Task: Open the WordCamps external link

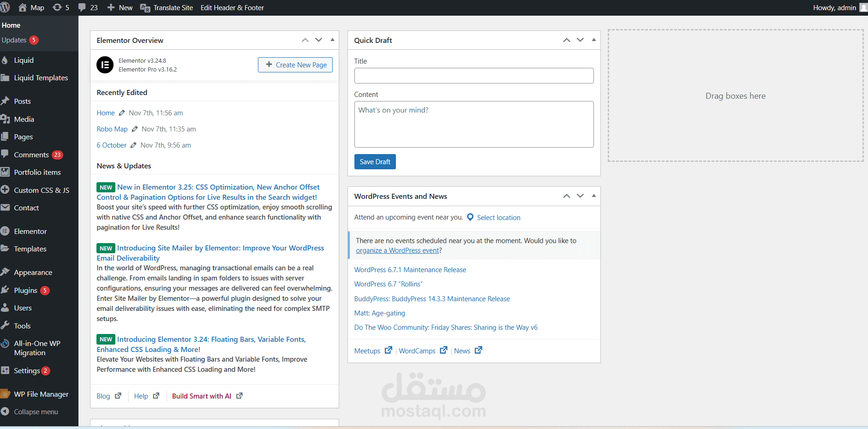Action: tap(423, 351)
